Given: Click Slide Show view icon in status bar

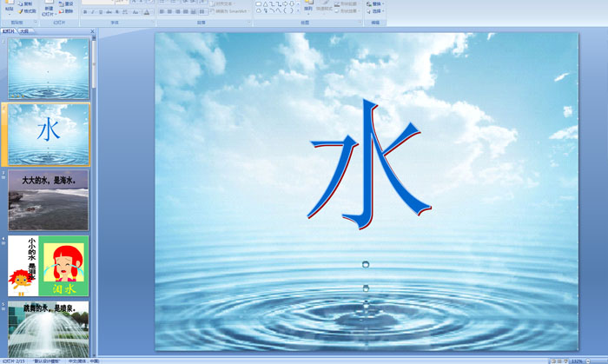Looking at the screenshot, I should [x=565, y=361].
